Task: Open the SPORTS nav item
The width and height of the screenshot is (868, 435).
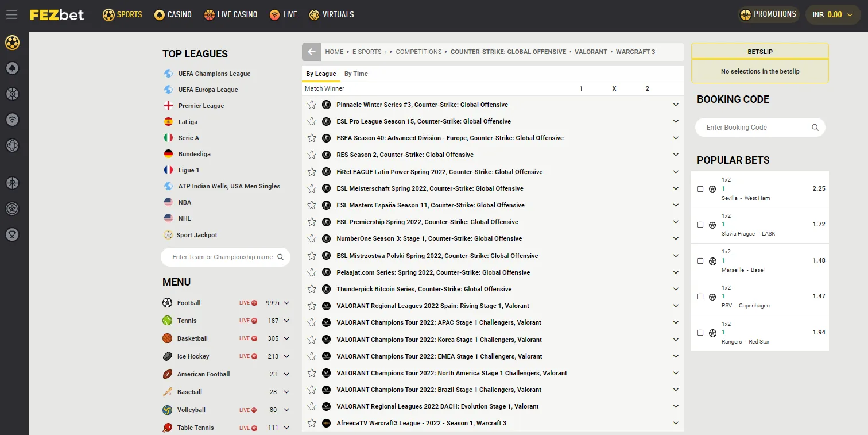Action: click(122, 14)
